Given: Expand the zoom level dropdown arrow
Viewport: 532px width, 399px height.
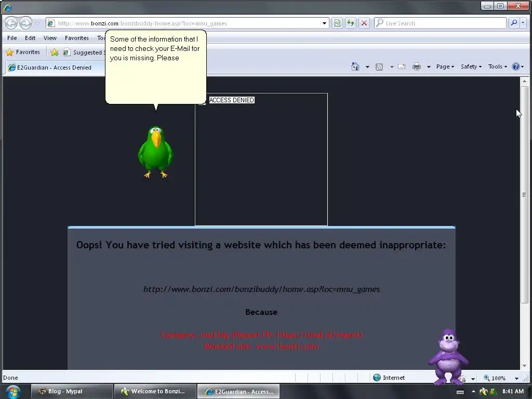Looking at the screenshot, I should pyautogui.click(x=516, y=378).
